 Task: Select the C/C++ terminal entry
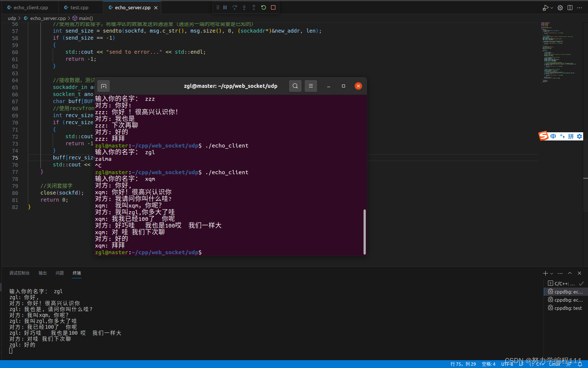(566, 284)
